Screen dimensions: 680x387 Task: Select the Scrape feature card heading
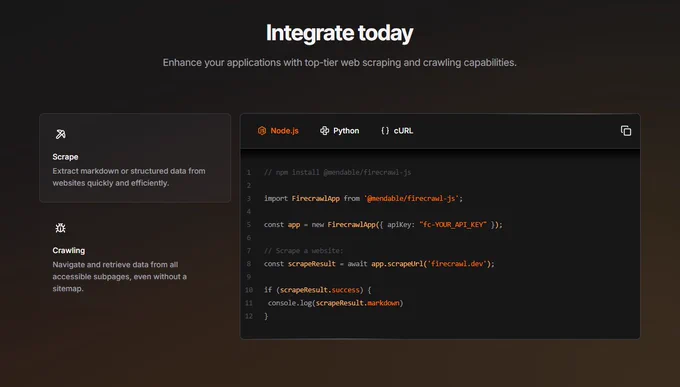click(x=65, y=157)
